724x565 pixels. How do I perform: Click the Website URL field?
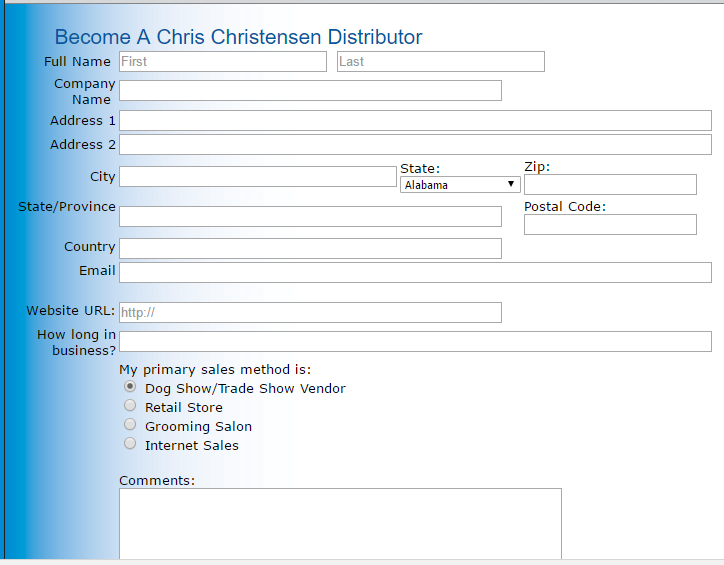click(x=310, y=313)
